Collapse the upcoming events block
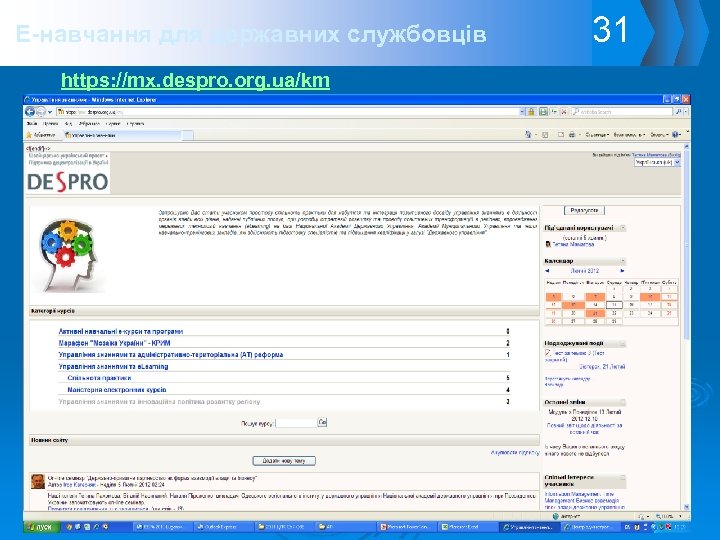 [x=623, y=343]
